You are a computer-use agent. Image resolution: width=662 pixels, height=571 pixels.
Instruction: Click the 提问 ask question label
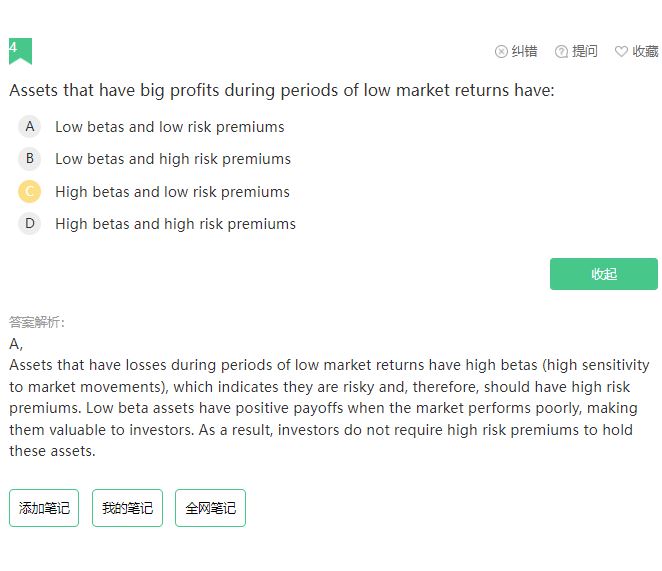coord(585,52)
